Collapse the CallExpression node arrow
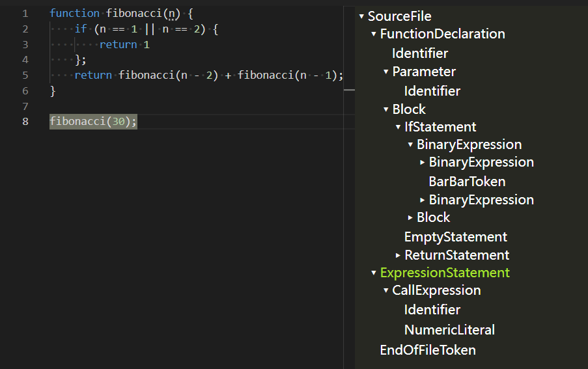The image size is (588, 369). click(x=386, y=291)
